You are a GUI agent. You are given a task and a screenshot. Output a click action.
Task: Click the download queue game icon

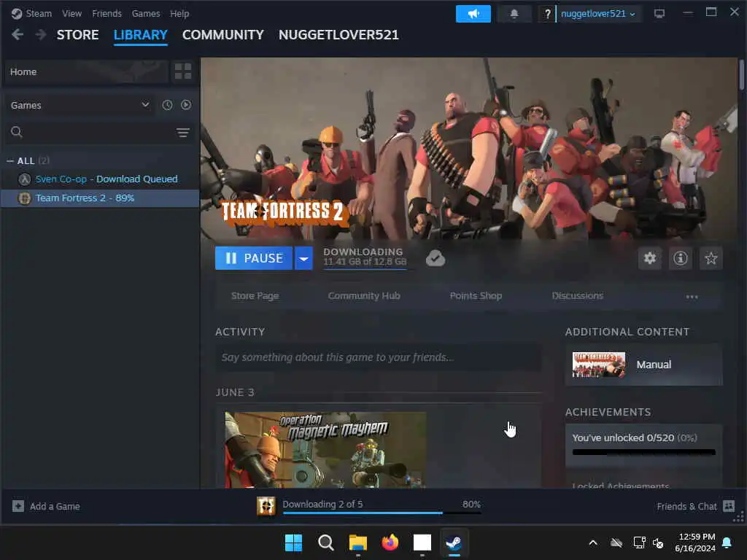pyautogui.click(x=266, y=506)
